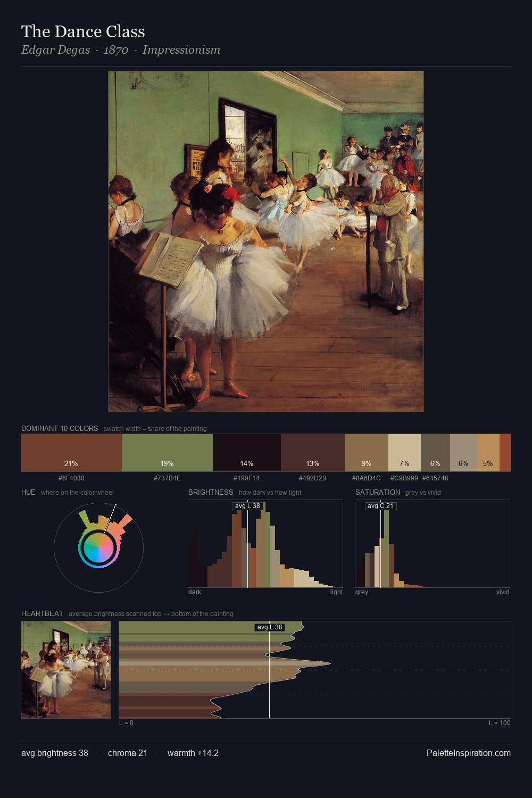Click the "HEARTBEAT" section heading

(x=42, y=613)
